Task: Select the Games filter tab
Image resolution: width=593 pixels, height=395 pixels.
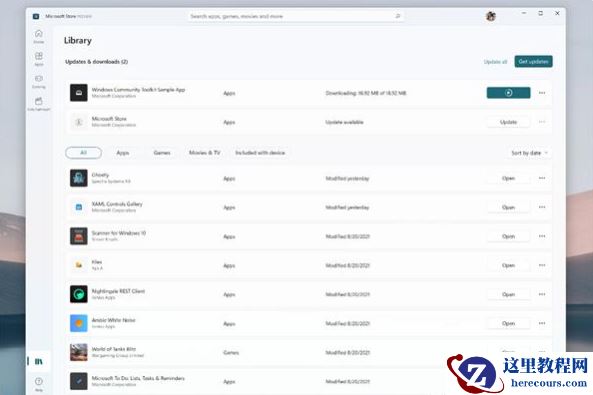Action: [x=162, y=152]
